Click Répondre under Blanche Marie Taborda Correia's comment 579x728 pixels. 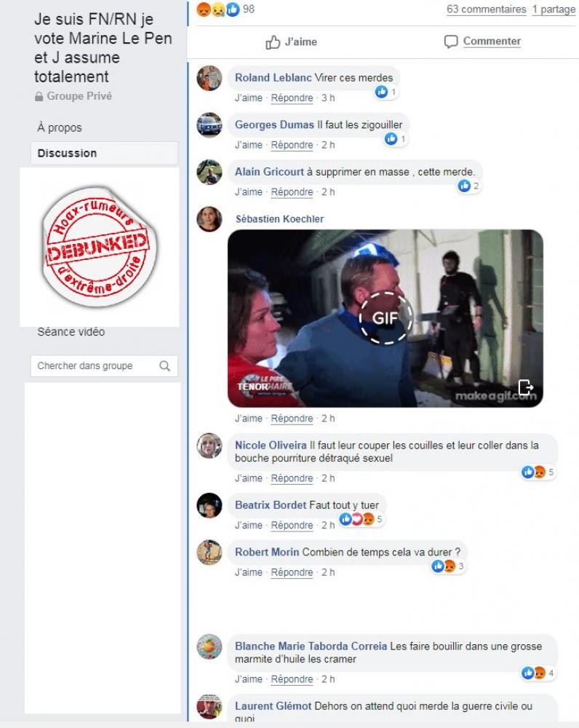[x=292, y=679]
